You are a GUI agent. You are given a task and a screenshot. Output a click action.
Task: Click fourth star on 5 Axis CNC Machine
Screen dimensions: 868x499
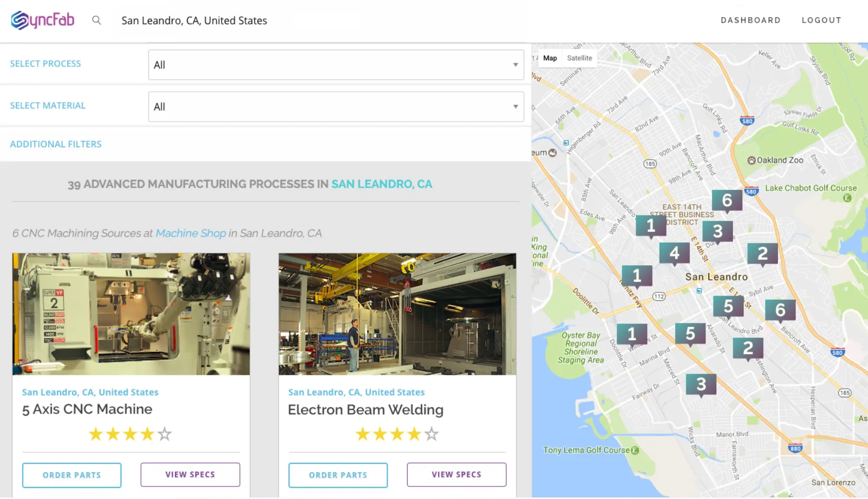pyautogui.click(x=147, y=434)
